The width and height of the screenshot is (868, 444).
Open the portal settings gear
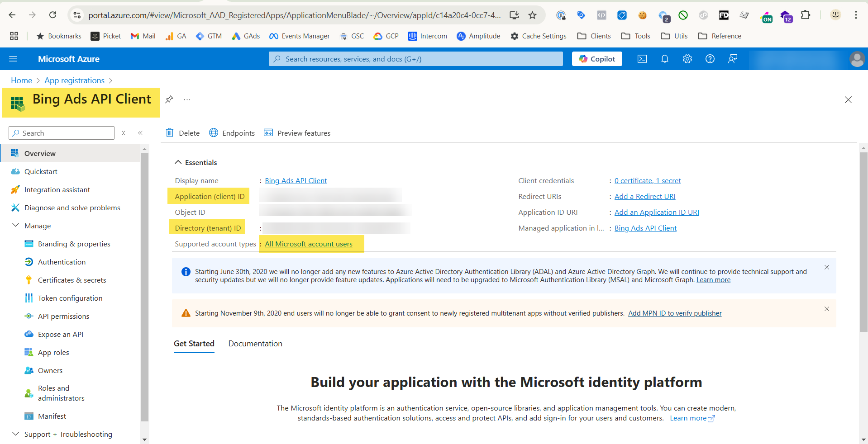(687, 59)
